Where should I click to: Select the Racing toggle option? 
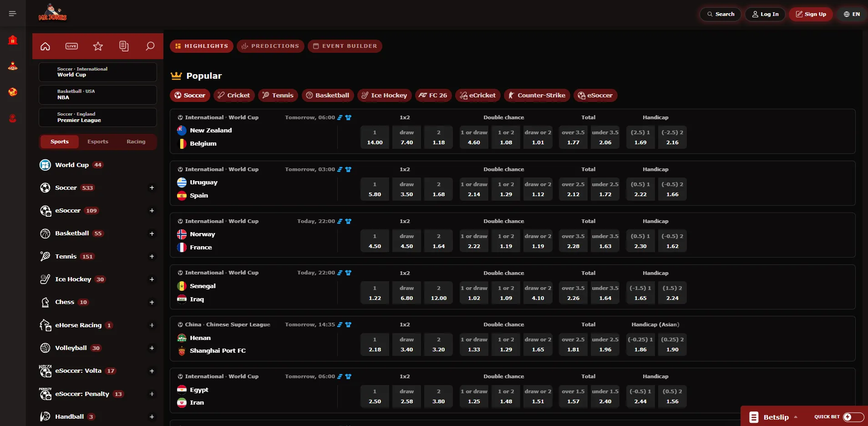click(x=136, y=142)
